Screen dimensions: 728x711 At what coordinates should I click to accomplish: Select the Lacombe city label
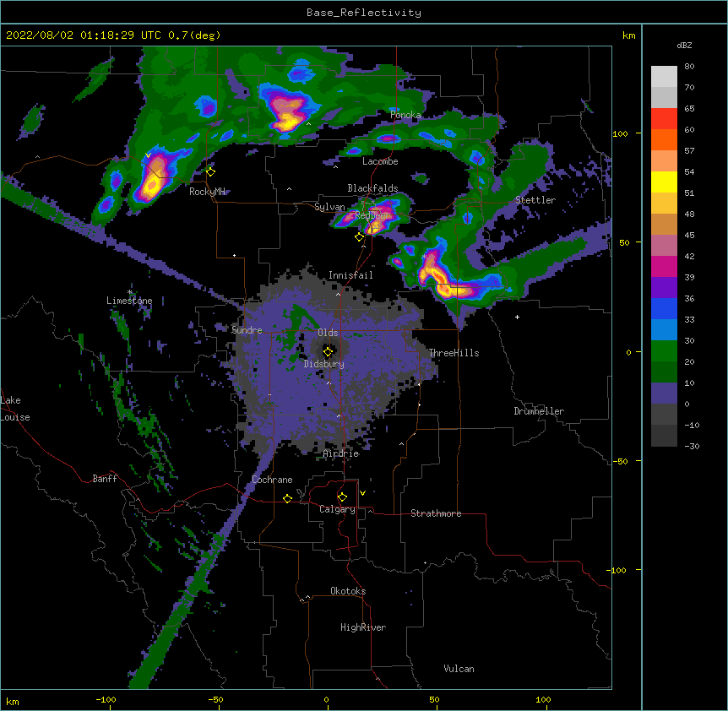click(380, 161)
